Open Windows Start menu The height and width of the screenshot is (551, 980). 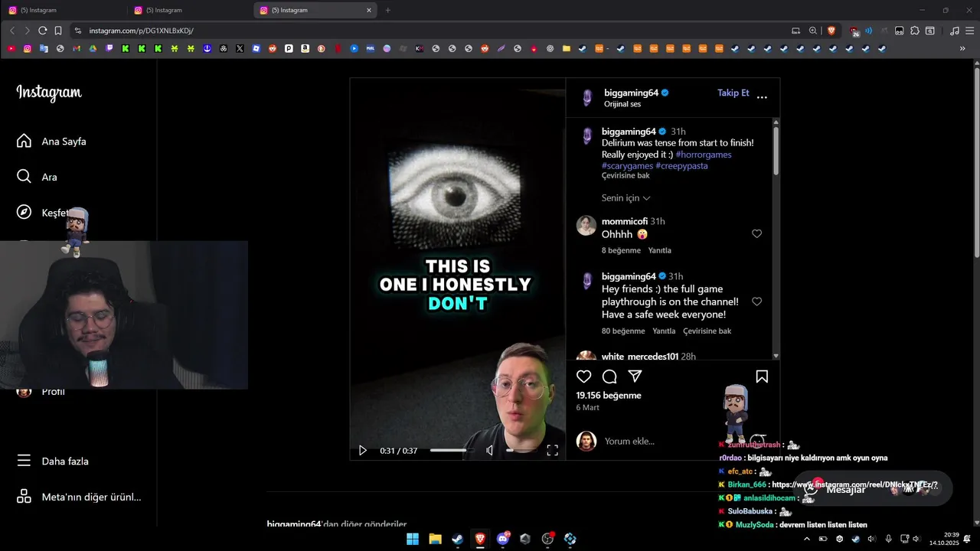(413, 539)
